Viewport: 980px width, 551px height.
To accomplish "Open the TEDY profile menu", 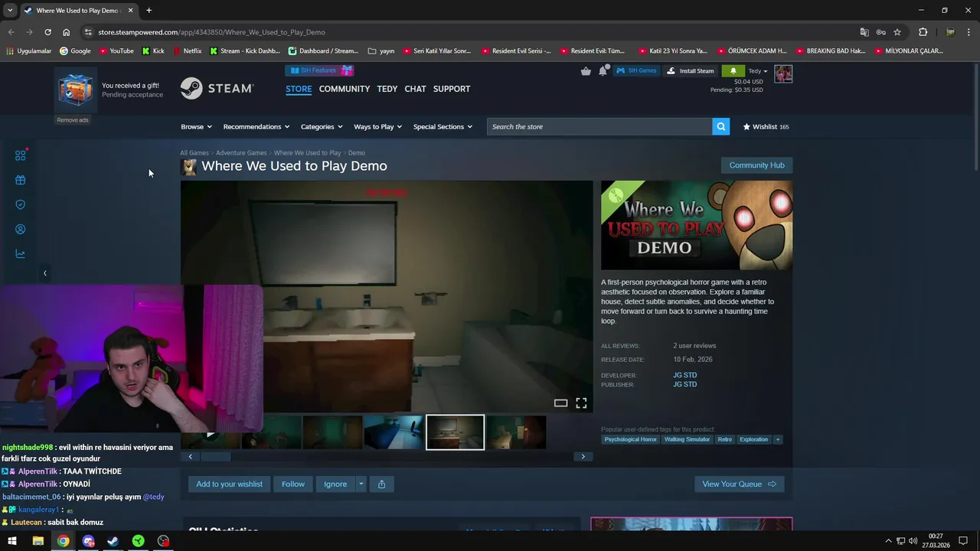I will (x=387, y=89).
